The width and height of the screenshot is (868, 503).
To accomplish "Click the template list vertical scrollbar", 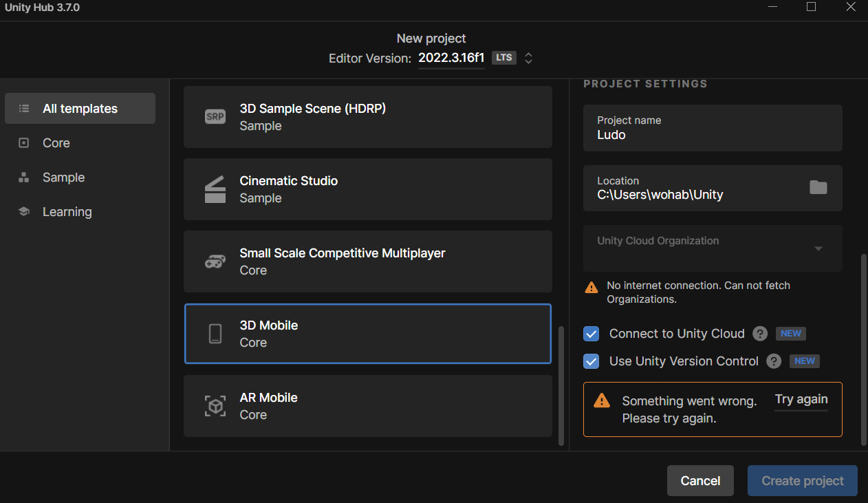I will (x=561, y=385).
